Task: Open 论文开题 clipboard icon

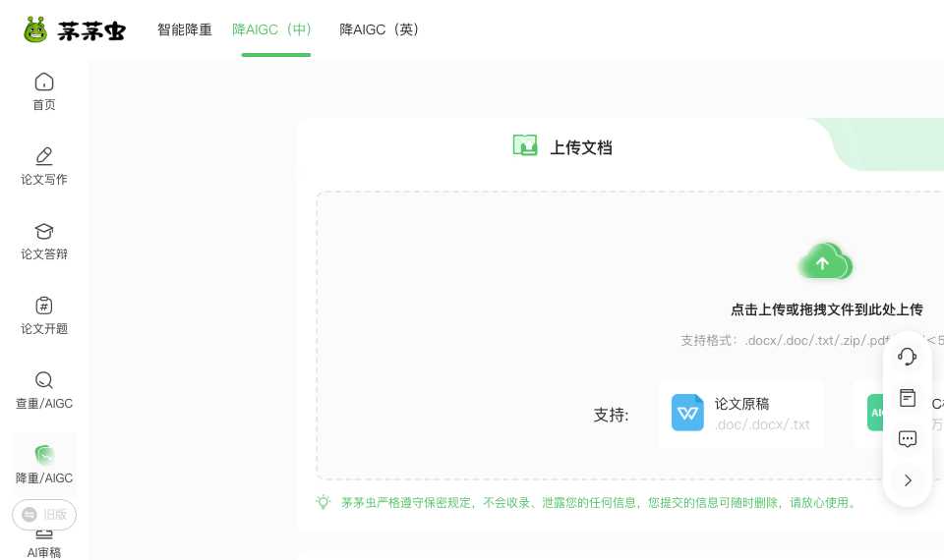Action: [44, 306]
